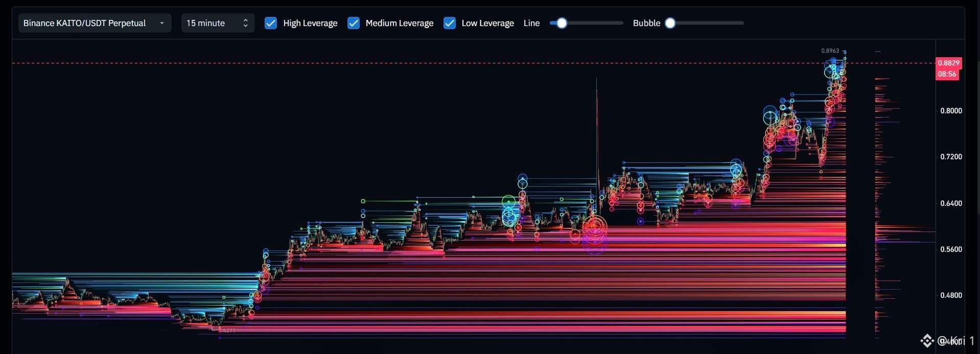Uncheck the Medium Leverage checkbox
The image size is (980, 354).
[353, 23]
